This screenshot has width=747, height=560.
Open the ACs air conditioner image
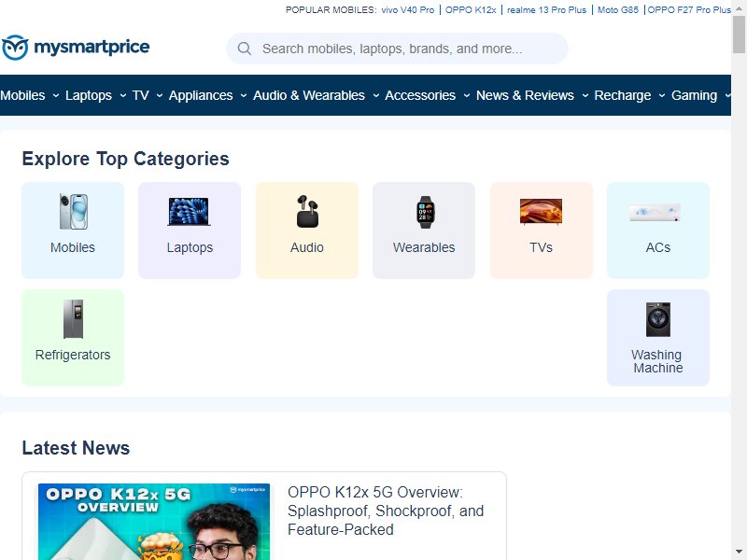[x=655, y=213]
